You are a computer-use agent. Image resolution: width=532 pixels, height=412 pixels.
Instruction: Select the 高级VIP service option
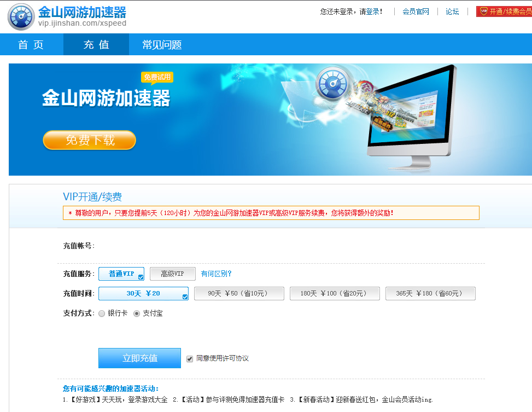click(x=173, y=274)
